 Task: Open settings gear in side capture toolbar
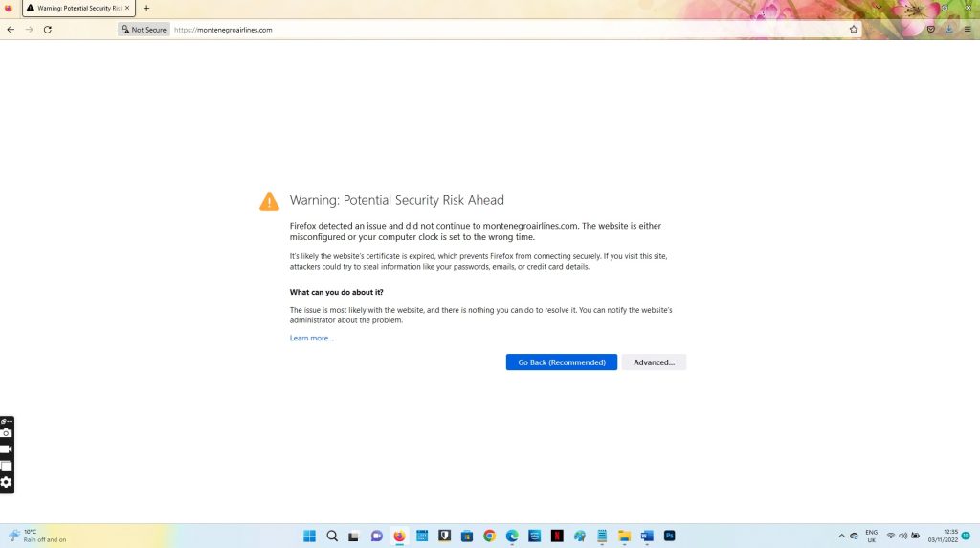[7, 482]
